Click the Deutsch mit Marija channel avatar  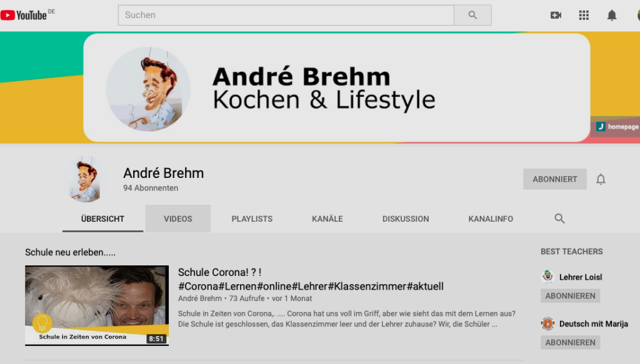547,323
